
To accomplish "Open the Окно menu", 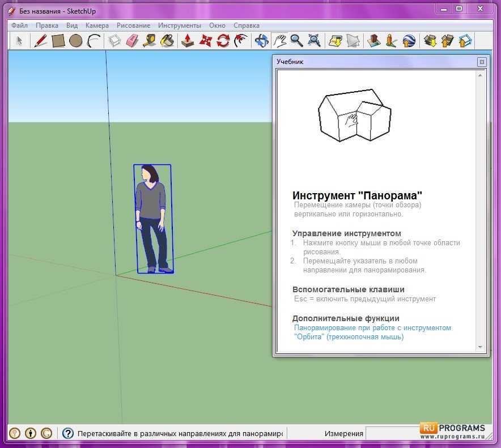I will pyautogui.click(x=217, y=25).
